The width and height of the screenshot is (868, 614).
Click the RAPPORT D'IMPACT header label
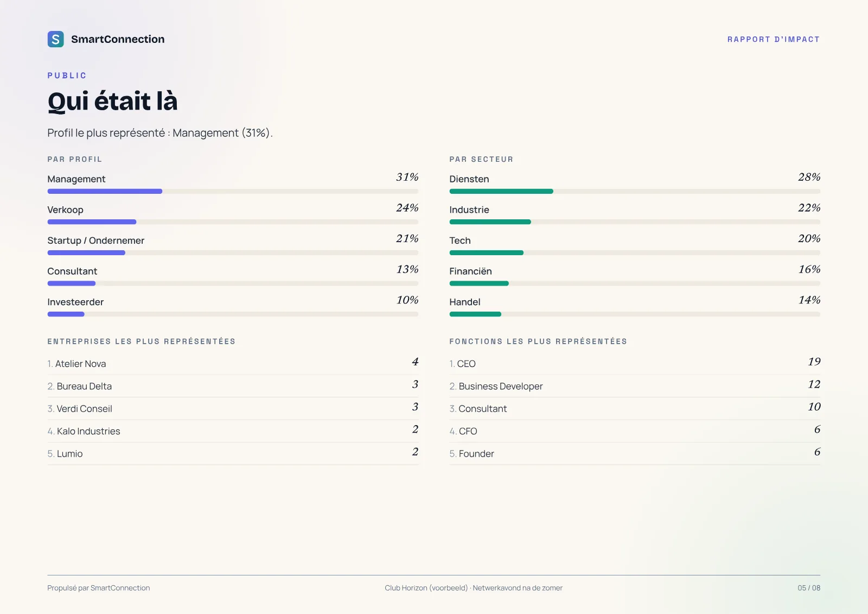pyautogui.click(x=774, y=40)
